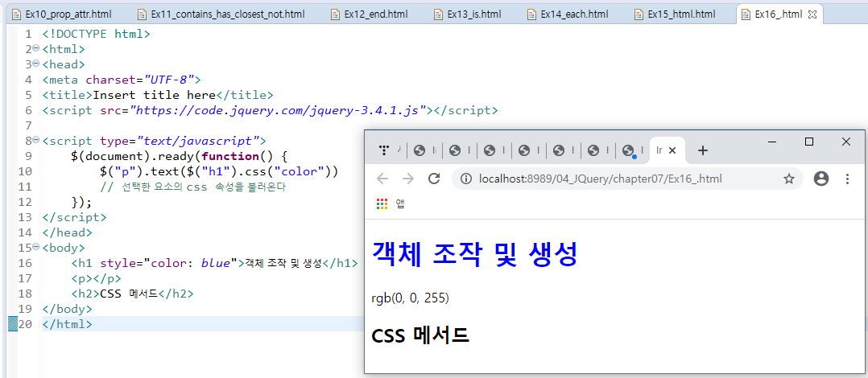This screenshot has height=378, width=868.
Task: Click the blue heading 객체 조작 및 생성
Action: point(474,253)
